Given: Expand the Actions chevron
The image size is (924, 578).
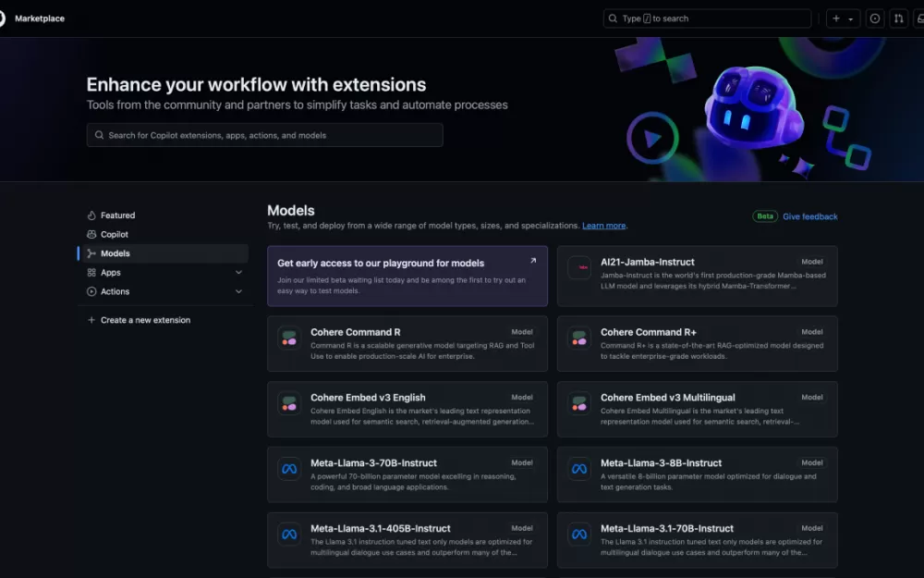Looking at the screenshot, I should [x=238, y=291].
